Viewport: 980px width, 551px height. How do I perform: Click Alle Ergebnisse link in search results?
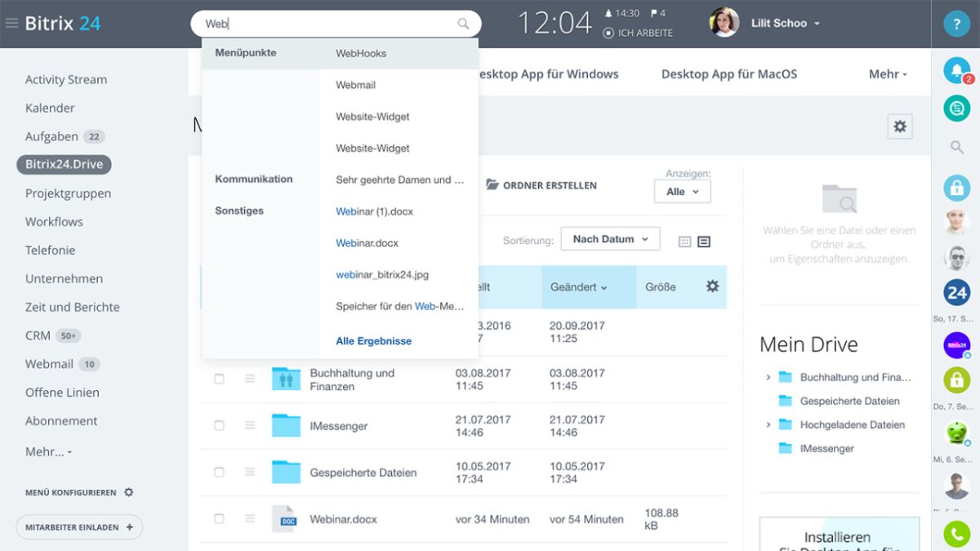point(373,341)
